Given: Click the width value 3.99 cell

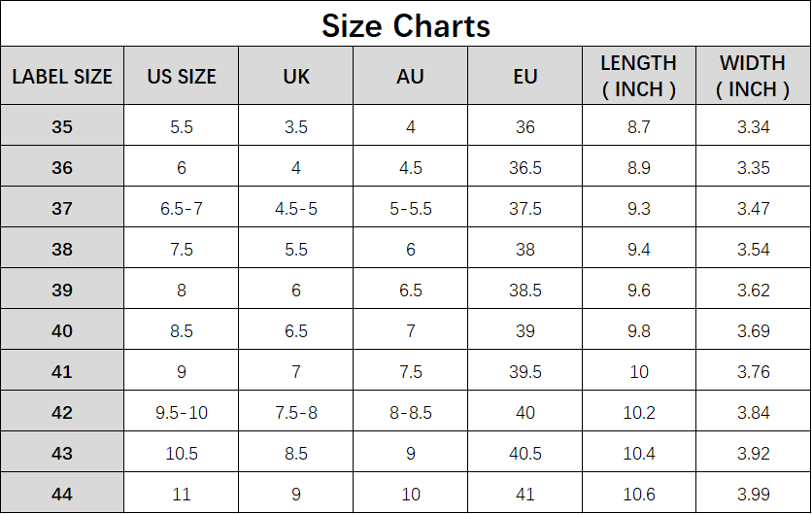Looking at the screenshot, I should (x=753, y=495).
